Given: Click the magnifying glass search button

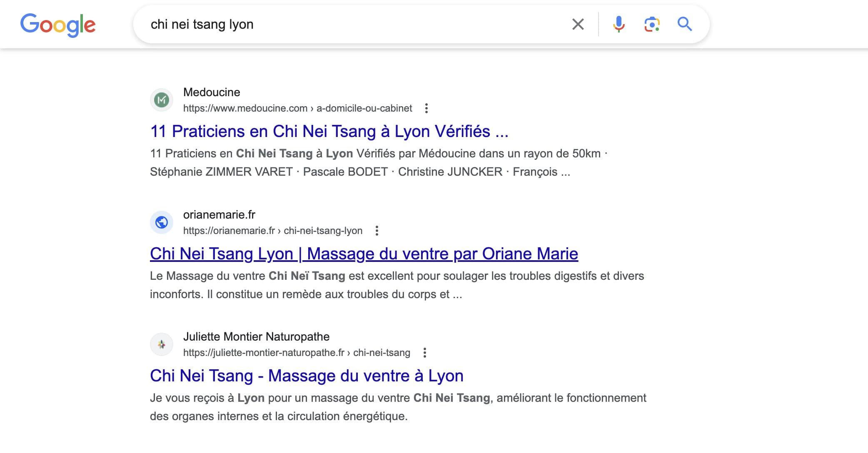Looking at the screenshot, I should pos(684,24).
